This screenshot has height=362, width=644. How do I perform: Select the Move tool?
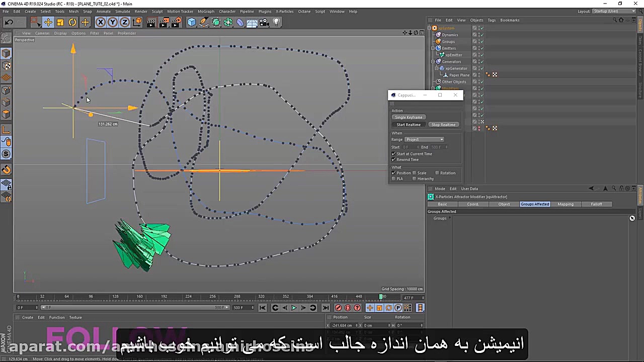(48, 22)
